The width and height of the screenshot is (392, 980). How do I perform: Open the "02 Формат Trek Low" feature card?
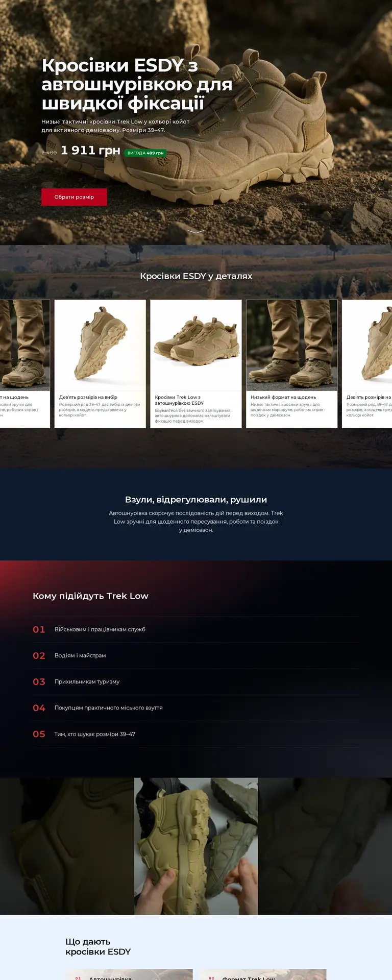[x=263, y=974]
